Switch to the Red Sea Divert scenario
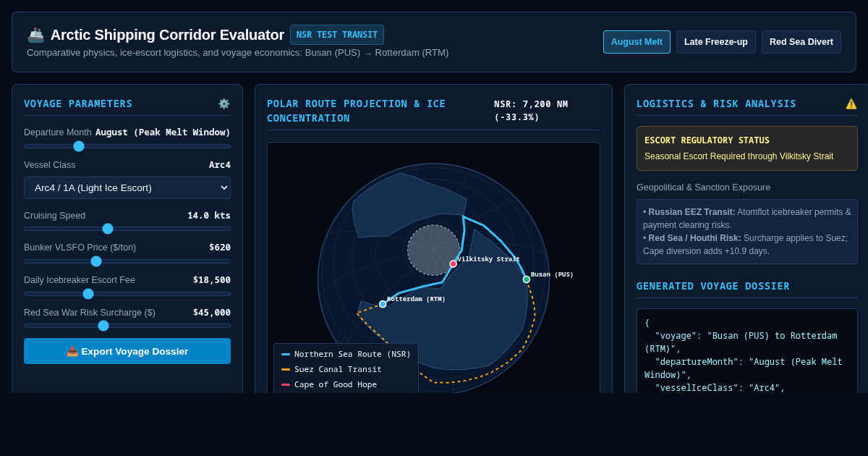The image size is (868, 456). [801, 42]
